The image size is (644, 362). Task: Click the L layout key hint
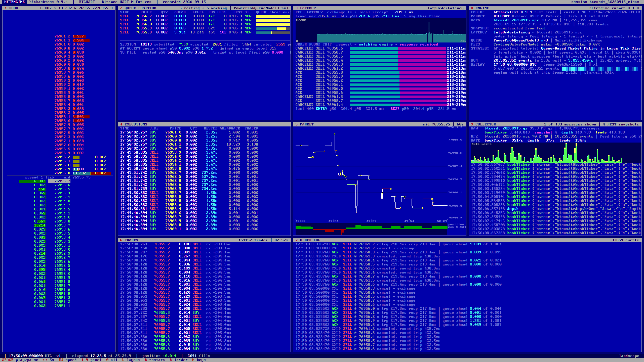click(131, 360)
